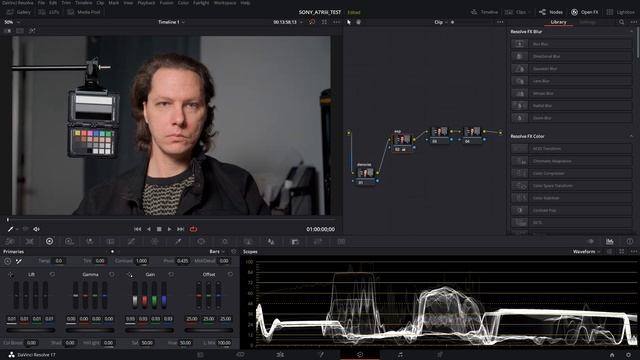Reset the Offset controls
The width and height of the screenshot is (640, 360).
(x=230, y=274)
